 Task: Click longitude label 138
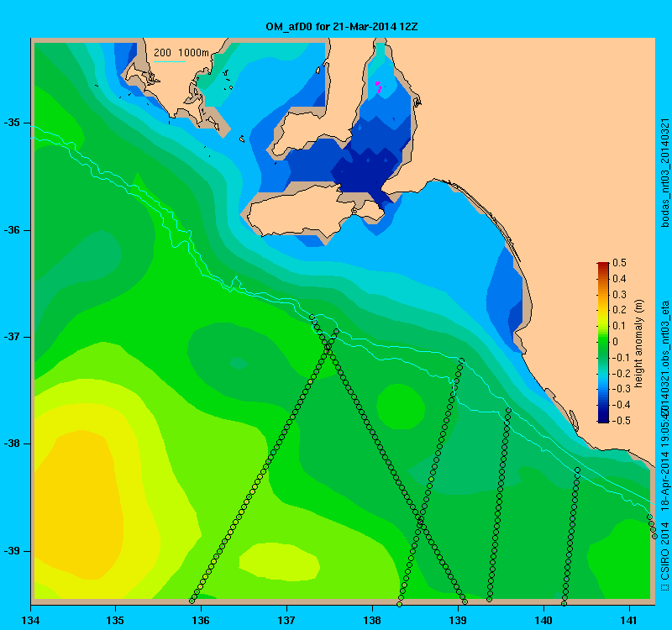point(372,621)
